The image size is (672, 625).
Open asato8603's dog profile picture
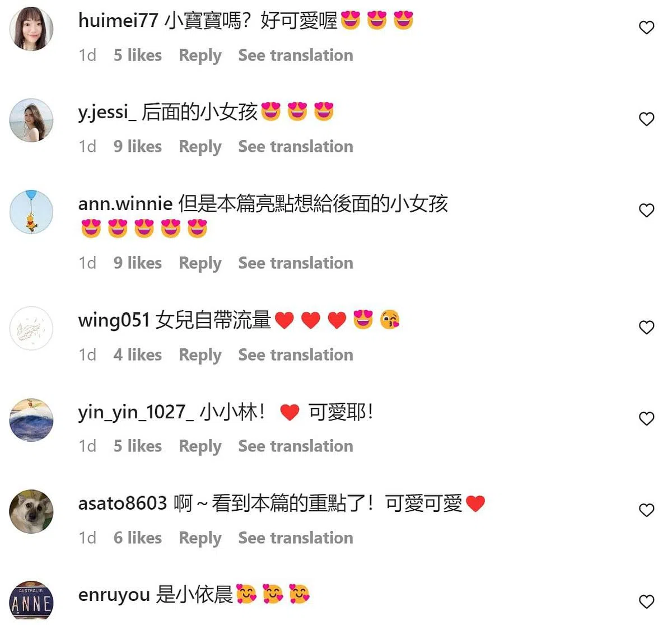31,511
